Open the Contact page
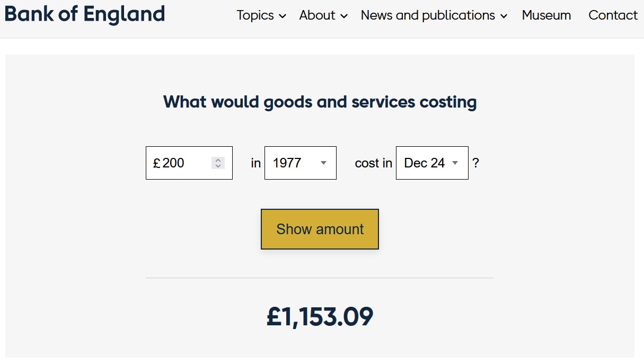Screen dimensions: 644x364 click(613, 15)
